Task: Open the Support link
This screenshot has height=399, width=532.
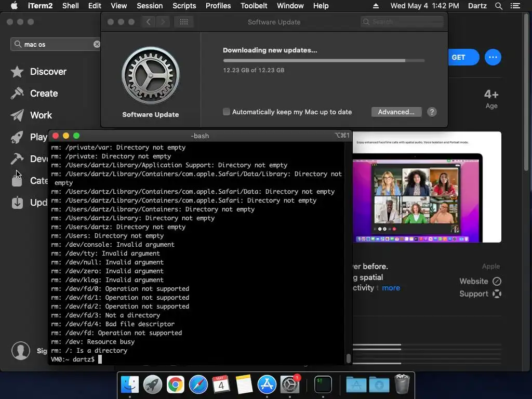Action: coord(480,294)
